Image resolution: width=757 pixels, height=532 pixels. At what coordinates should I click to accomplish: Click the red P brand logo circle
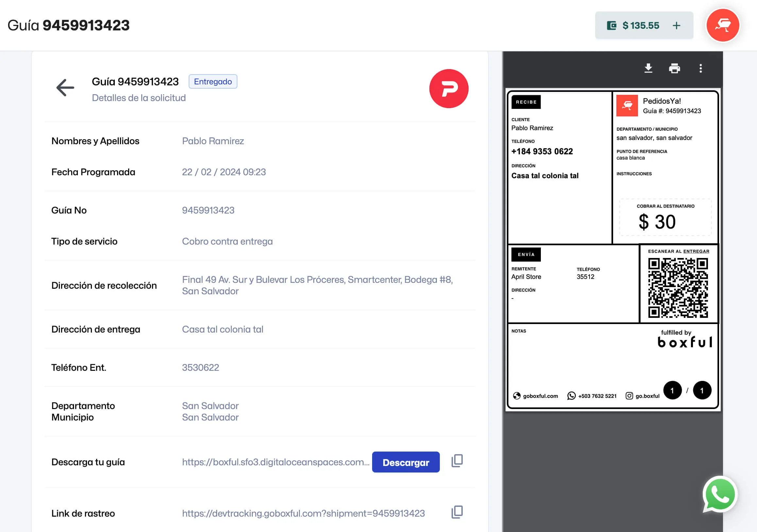(x=448, y=88)
